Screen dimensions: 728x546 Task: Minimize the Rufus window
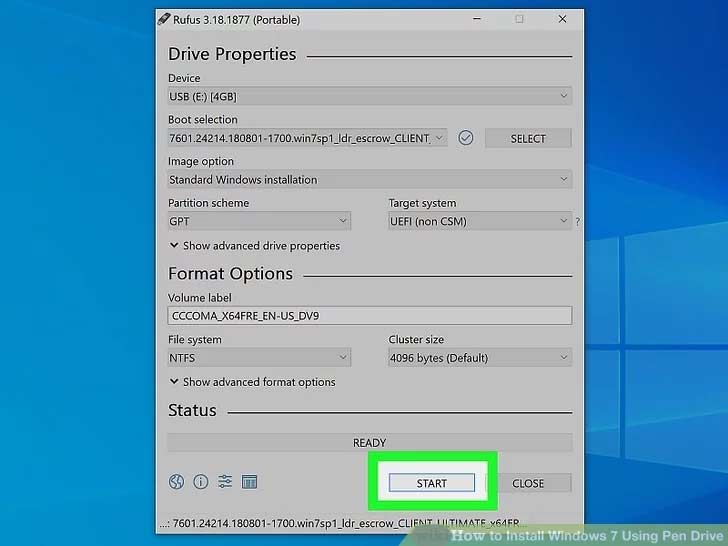click(477, 19)
